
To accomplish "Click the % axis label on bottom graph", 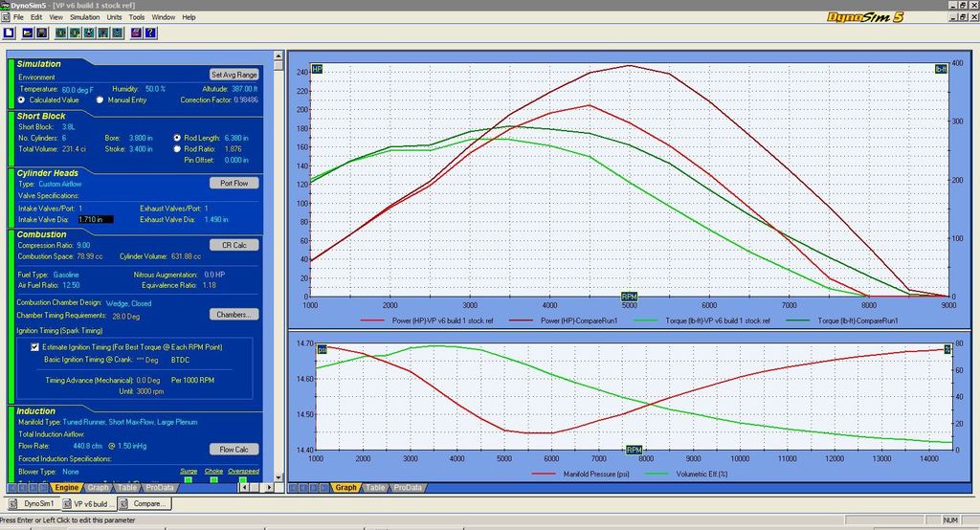I will [x=947, y=349].
